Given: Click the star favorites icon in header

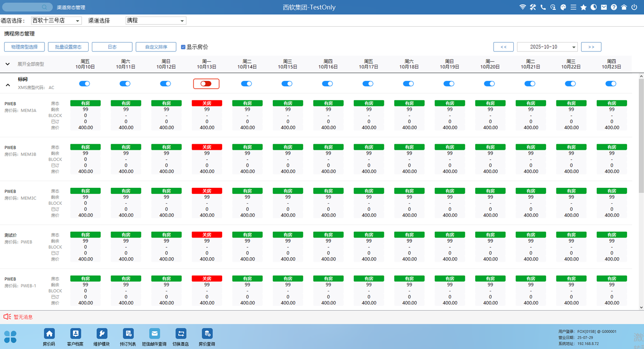Looking at the screenshot, I should 584,7.
